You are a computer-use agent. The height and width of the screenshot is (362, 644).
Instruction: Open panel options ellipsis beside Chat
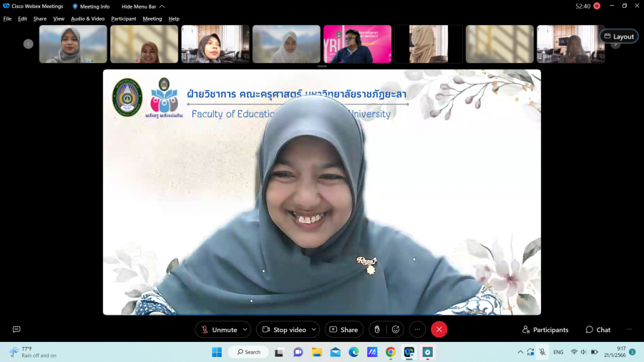coord(630,329)
